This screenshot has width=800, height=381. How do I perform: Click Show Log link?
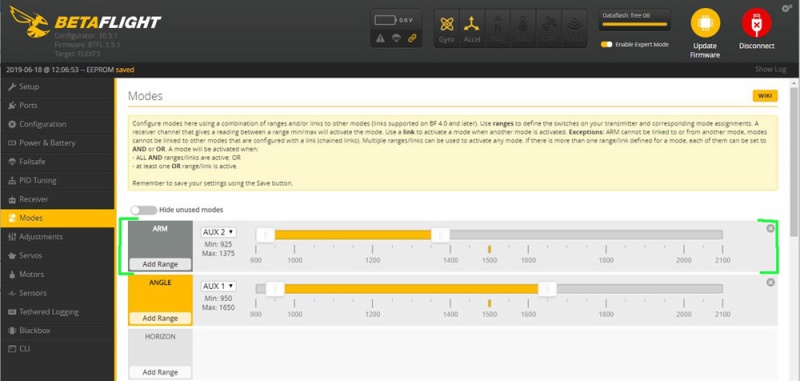pyautogui.click(x=770, y=69)
